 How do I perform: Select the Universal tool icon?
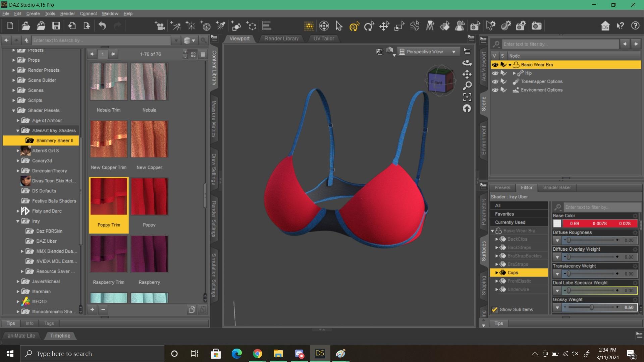coord(354,26)
